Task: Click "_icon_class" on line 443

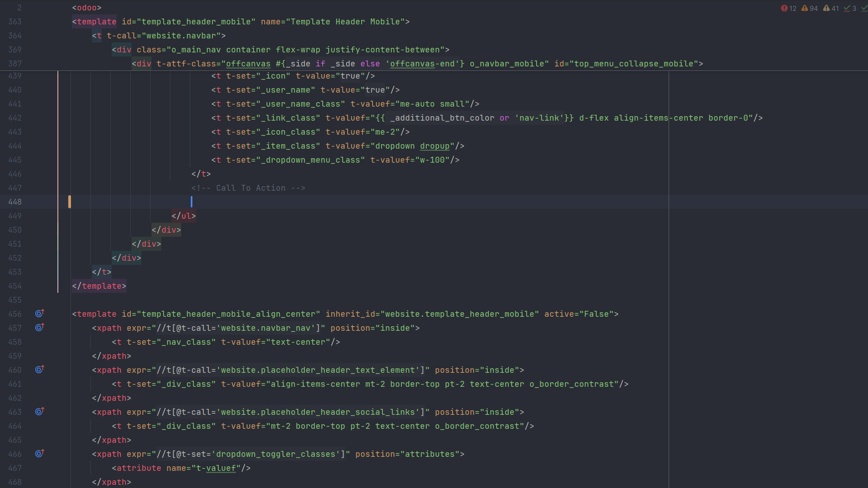Action: point(288,132)
